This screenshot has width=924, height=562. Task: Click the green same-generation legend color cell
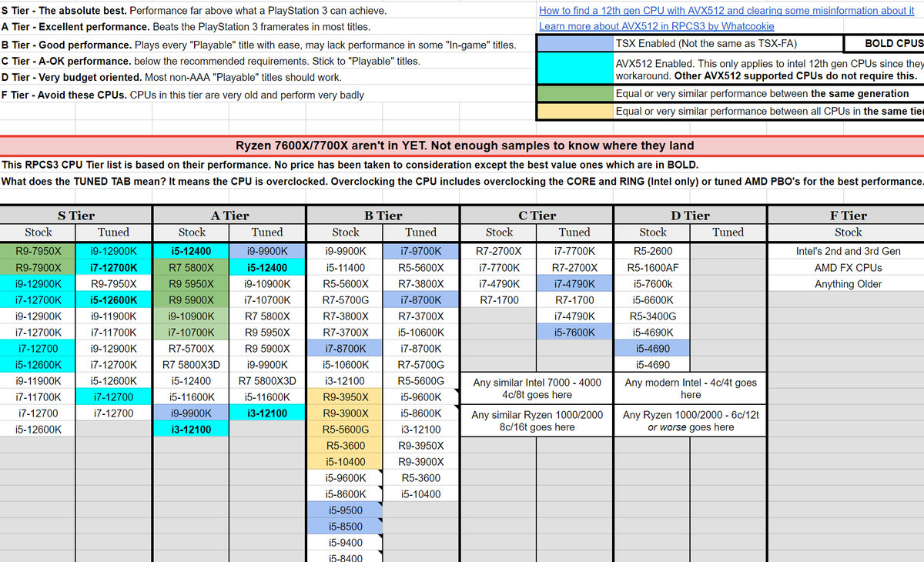(x=574, y=94)
